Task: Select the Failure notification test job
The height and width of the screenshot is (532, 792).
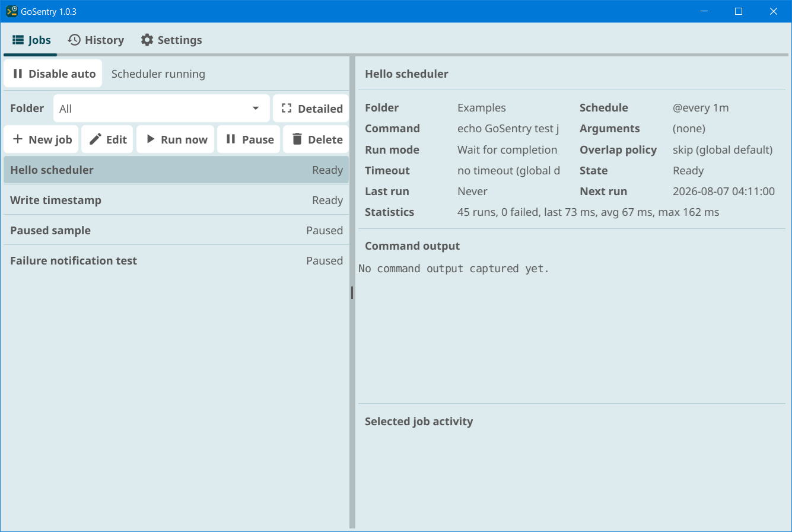Action: (176, 261)
